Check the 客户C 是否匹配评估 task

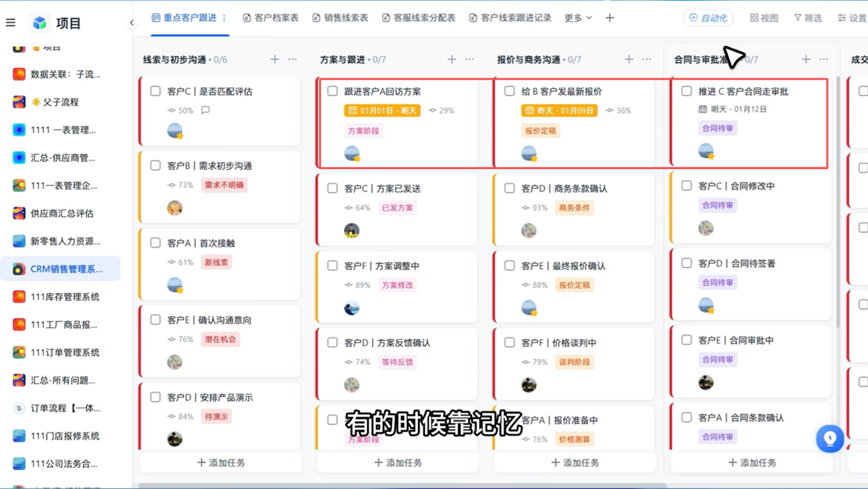155,91
